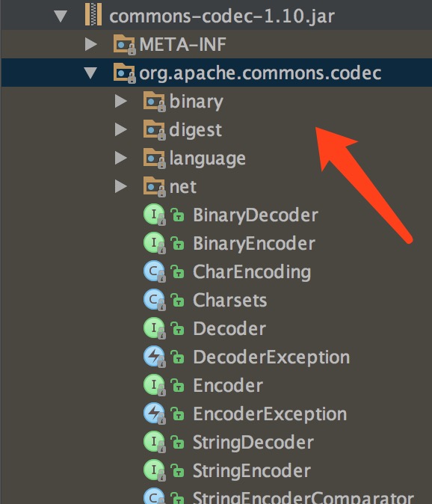Click the StringDecoder interface icon
Image resolution: width=432 pixels, height=504 pixels.
click(x=155, y=442)
